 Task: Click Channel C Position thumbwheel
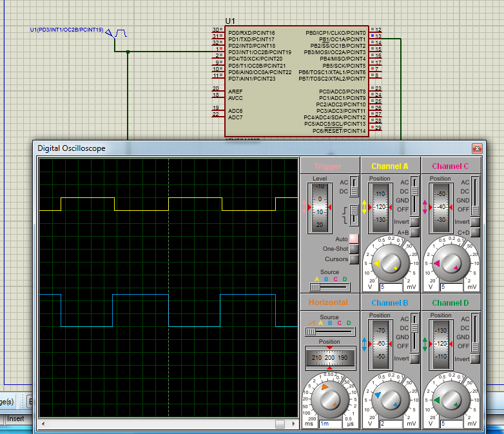(441, 208)
